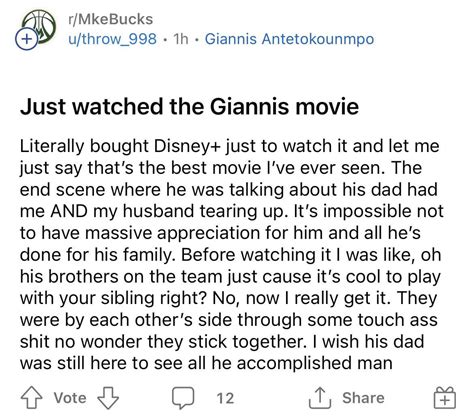Image resolution: width=474 pixels, height=416 pixels.
Task: Open the Bucks logo subreddit avatar
Action: (39, 27)
